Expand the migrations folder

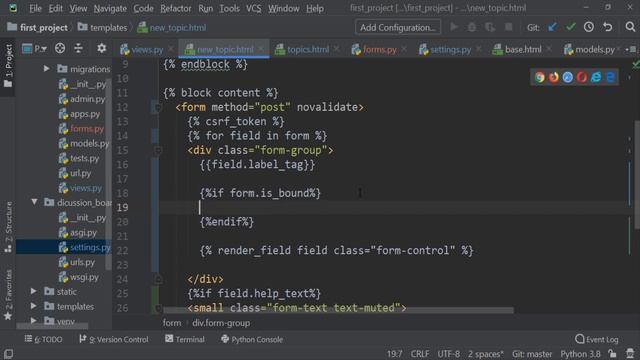tap(47, 69)
